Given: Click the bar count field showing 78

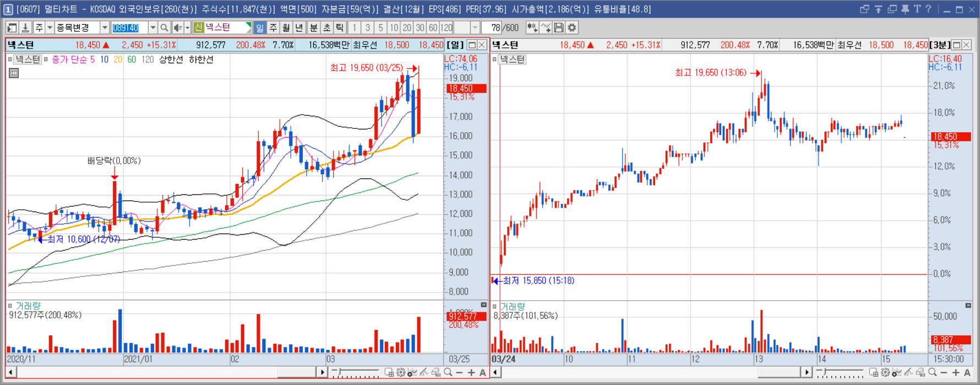Looking at the screenshot, I should [492, 28].
